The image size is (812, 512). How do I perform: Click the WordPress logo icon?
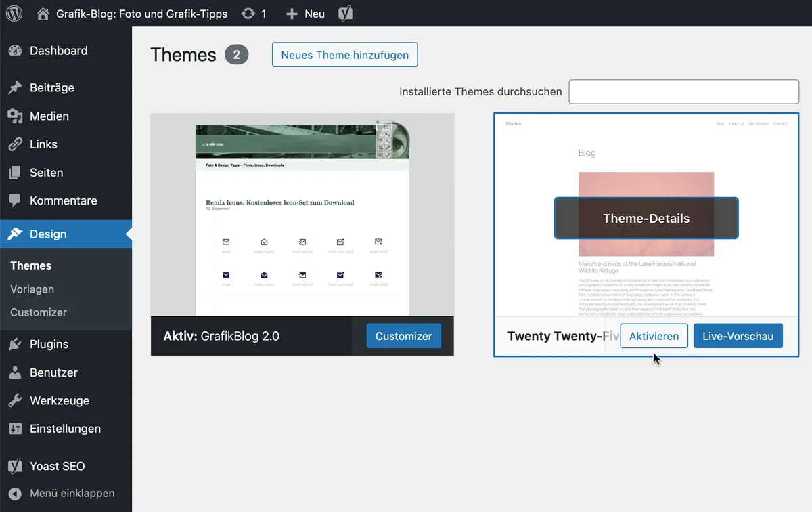coord(14,14)
